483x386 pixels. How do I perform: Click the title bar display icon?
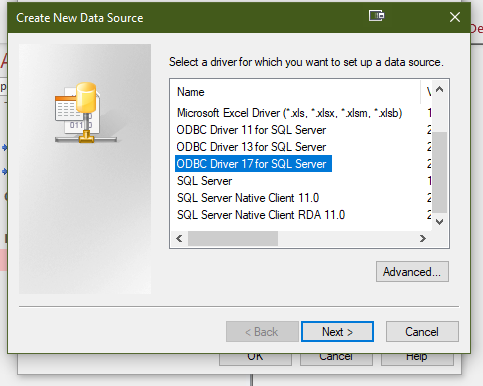[376, 16]
